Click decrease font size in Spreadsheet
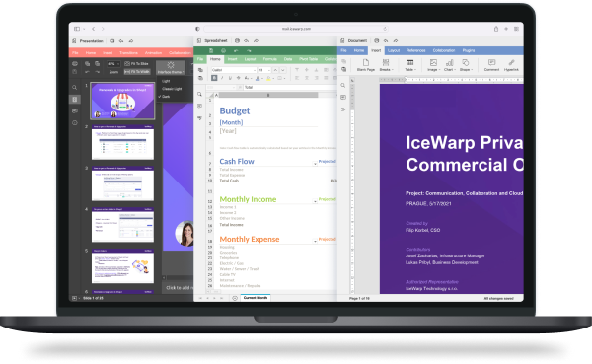This screenshot has width=592, height=364. click(283, 70)
